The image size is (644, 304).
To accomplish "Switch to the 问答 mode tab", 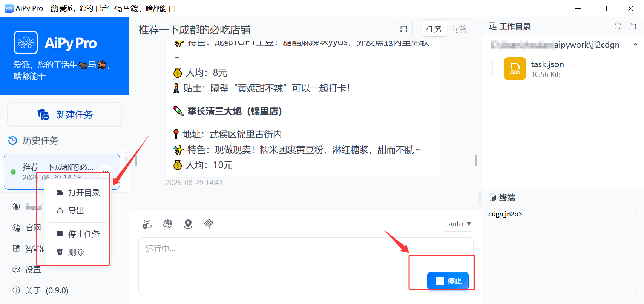I will pyautogui.click(x=459, y=29).
